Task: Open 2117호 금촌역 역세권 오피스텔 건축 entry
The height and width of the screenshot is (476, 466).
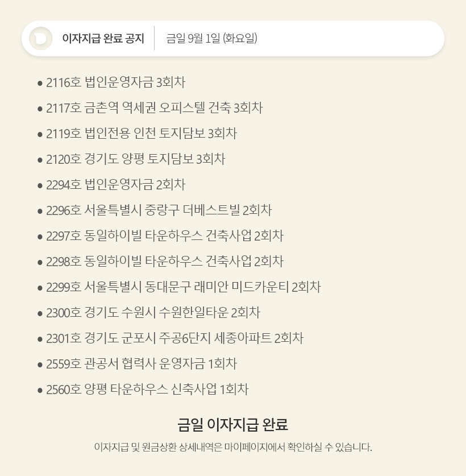Action: [154, 107]
